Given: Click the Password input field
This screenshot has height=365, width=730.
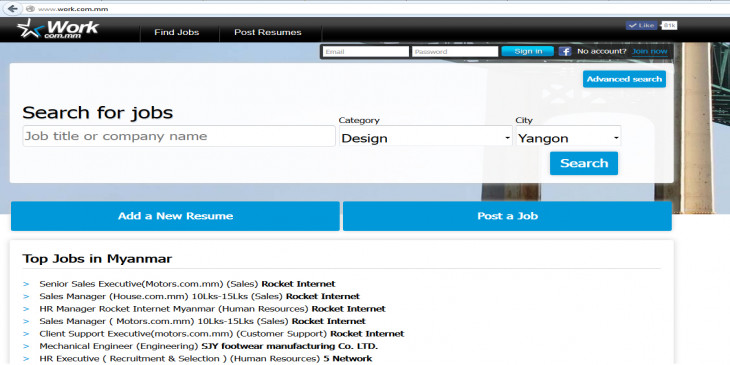Looking at the screenshot, I should (455, 52).
